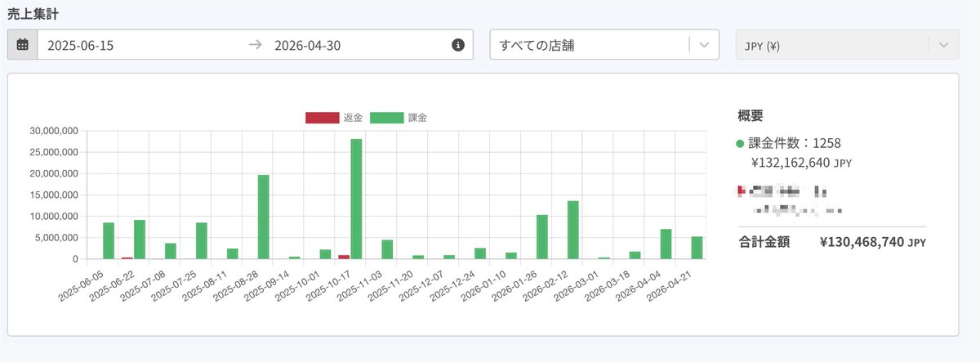
Task: Open the JPY (¥) currency dropdown
Action: point(846,45)
